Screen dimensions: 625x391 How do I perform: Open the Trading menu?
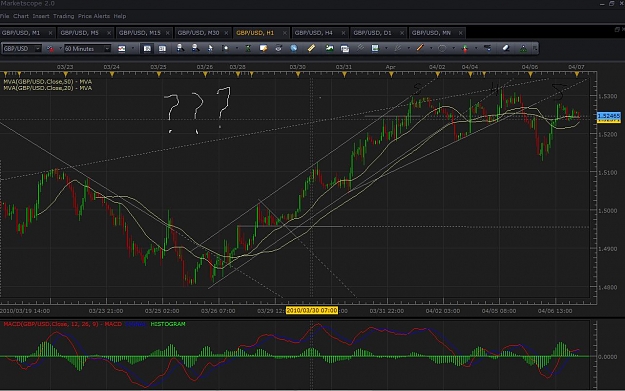pyautogui.click(x=63, y=16)
